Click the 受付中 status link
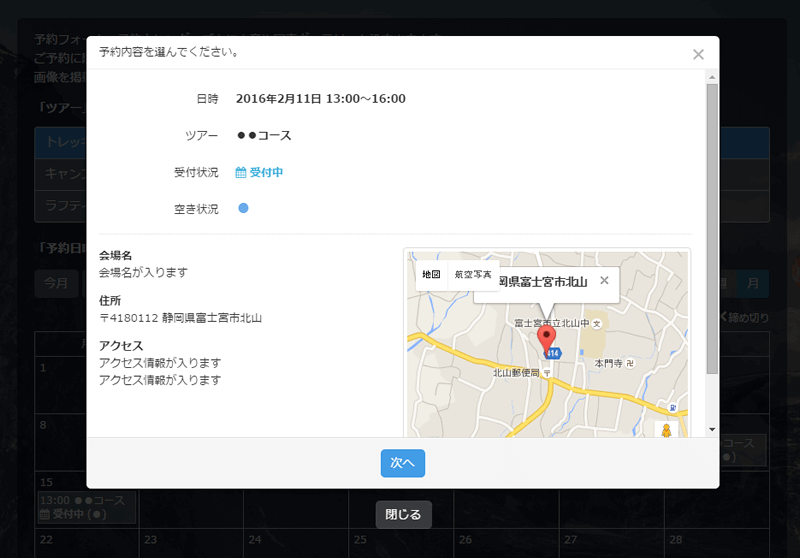Image resolution: width=800 pixels, height=558 pixels. point(266,172)
